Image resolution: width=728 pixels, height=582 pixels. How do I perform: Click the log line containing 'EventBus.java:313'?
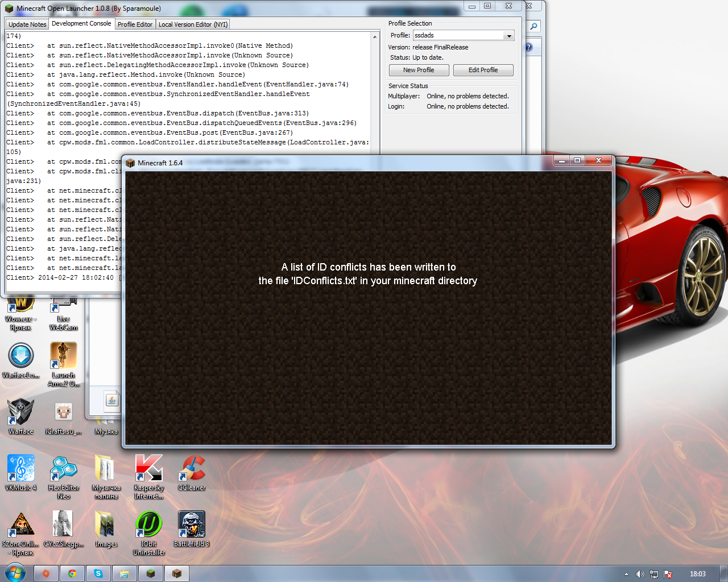pyautogui.click(x=158, y=113)
